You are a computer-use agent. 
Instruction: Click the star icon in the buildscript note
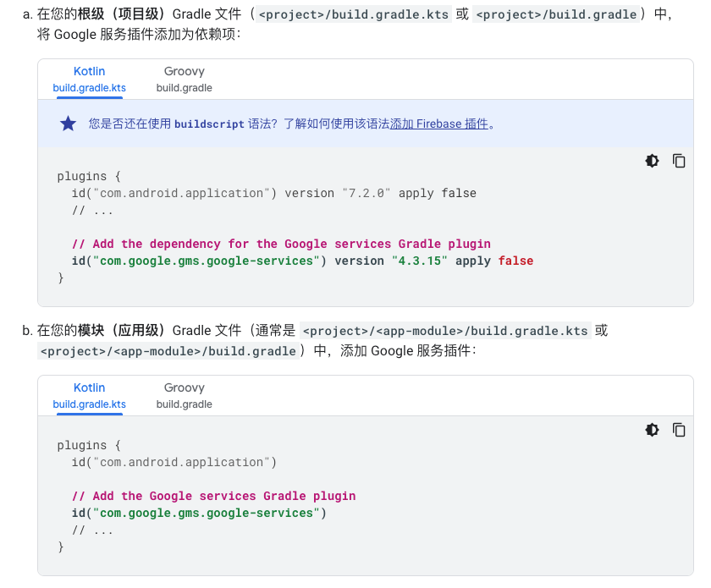pos(68,124)
